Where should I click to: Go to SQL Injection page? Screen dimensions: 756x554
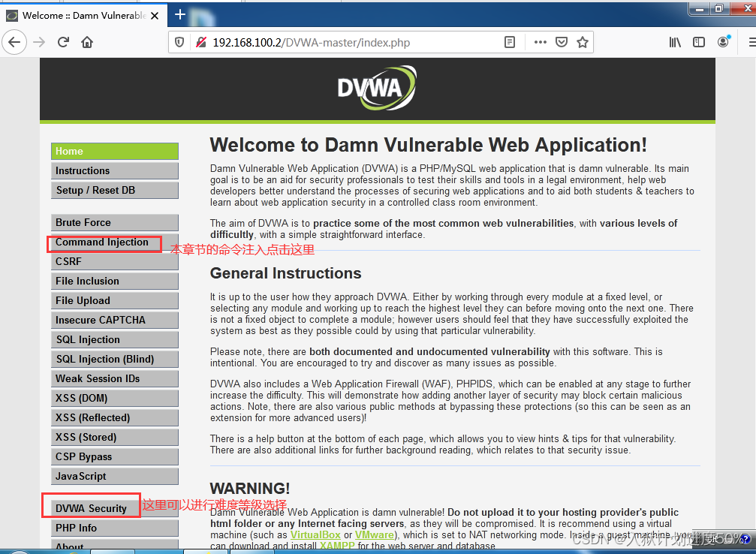click(x=115, y=340)
